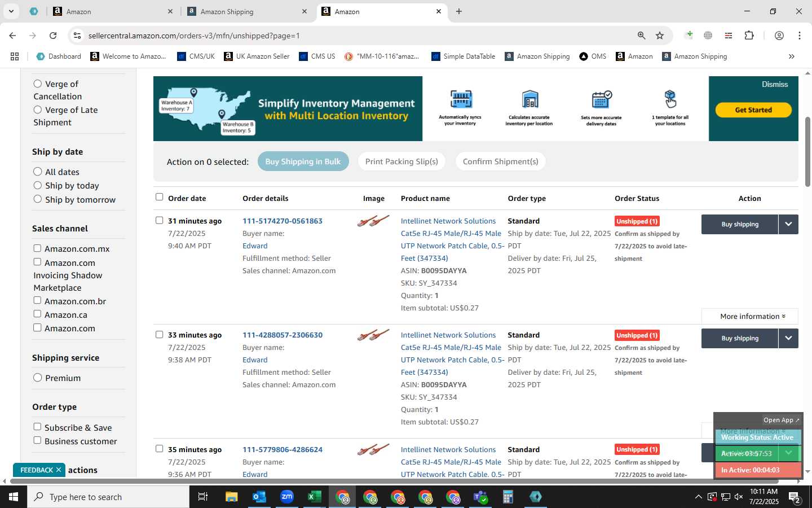Open order 111-5779806-4286624 details link
Image resolution: width=812 pixels, height=508 pixels.
click(x=283, y=449)
